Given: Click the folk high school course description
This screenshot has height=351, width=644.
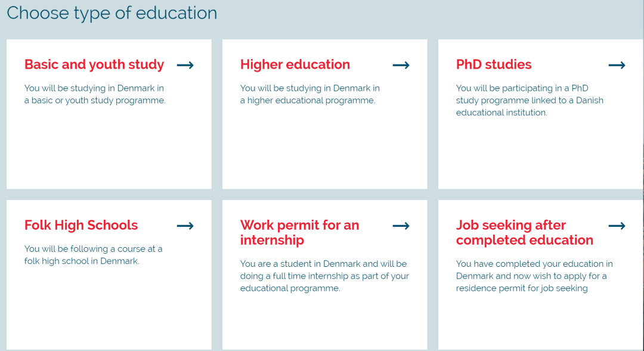Looking at the screenshot, I should 93,255.
